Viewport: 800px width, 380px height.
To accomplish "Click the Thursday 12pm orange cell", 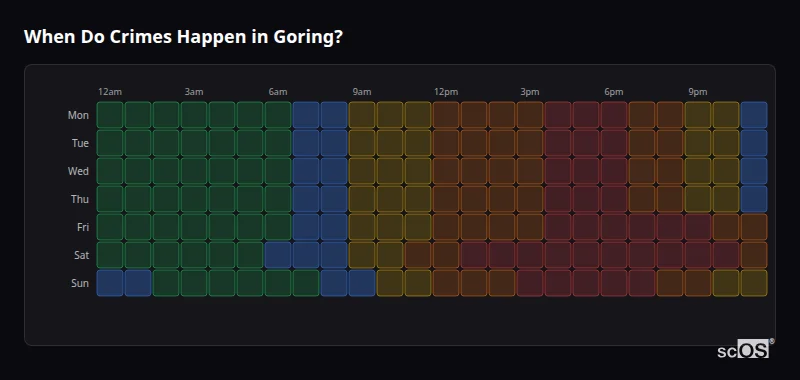I will [446, 199].
